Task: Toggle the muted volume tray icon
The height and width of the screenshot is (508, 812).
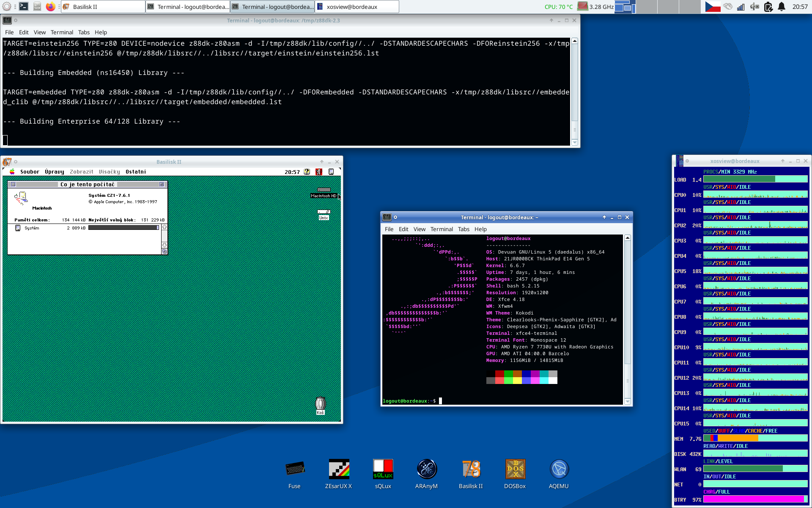Action: [x=754, y=7]
